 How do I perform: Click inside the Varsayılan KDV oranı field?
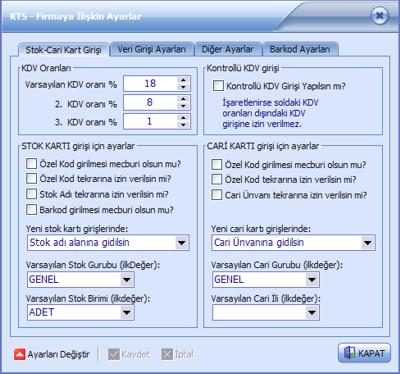coord(150,83)
